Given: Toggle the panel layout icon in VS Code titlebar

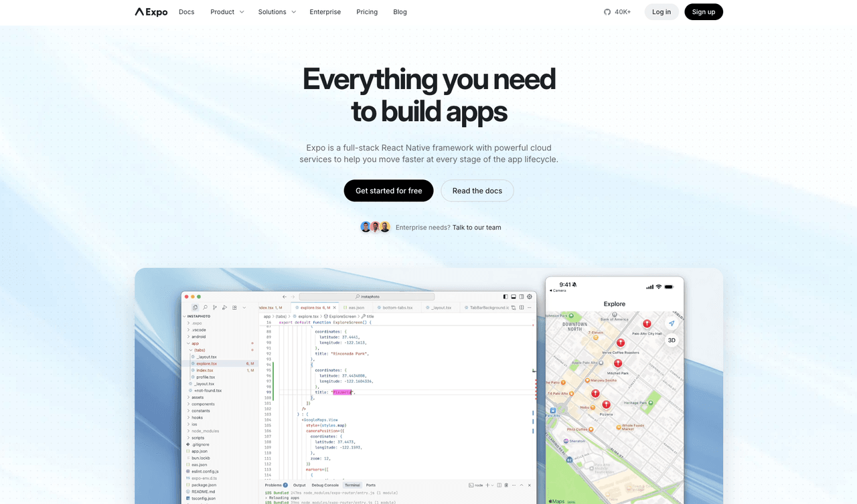Looking at the screenshot, I should 514,297.
